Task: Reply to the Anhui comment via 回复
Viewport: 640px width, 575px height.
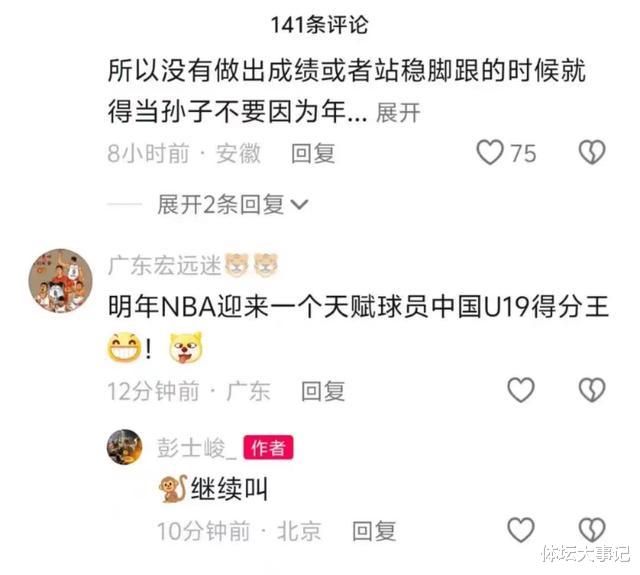Action: click(313, 153)
